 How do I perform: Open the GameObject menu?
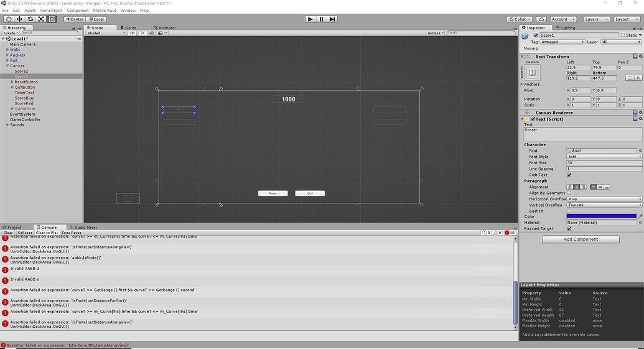(x=52, y=10)
